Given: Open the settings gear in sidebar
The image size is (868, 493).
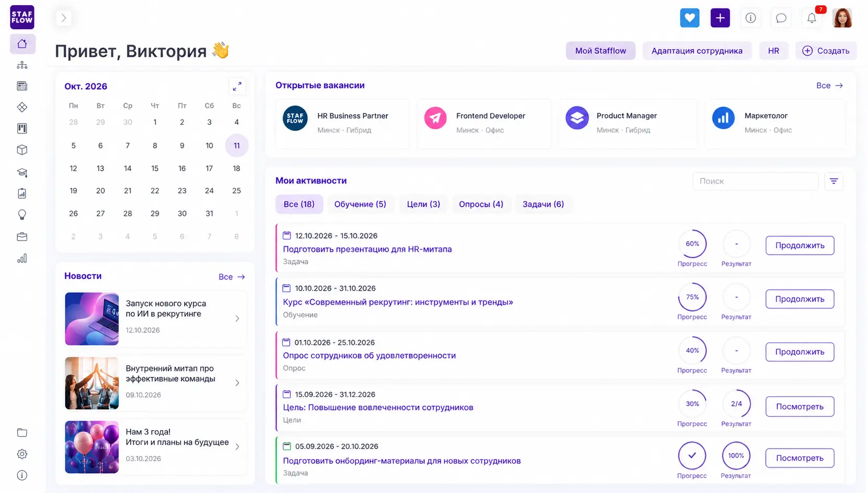Looking at the screenshot, I should pos(22,454).
